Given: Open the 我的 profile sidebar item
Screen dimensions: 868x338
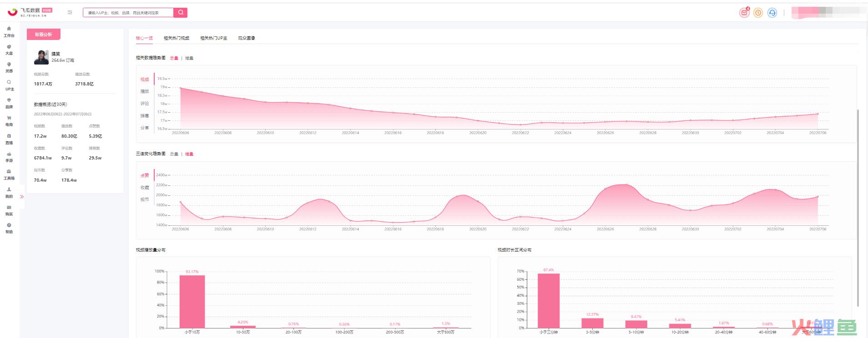Looking at the screenshot, I should tap(9, 193).
